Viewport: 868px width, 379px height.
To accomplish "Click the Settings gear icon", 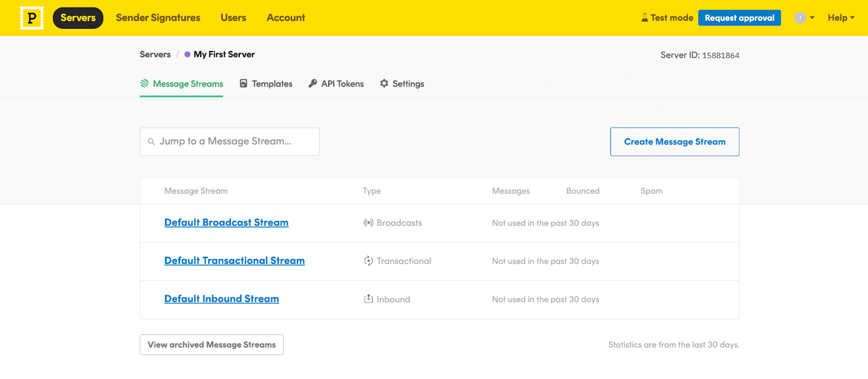I will click(x=384, y=84).
